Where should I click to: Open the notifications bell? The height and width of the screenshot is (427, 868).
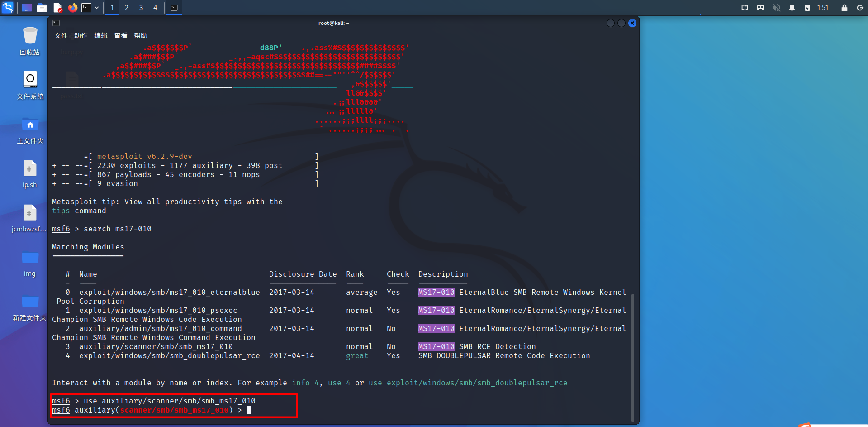[x=792, y=8]
